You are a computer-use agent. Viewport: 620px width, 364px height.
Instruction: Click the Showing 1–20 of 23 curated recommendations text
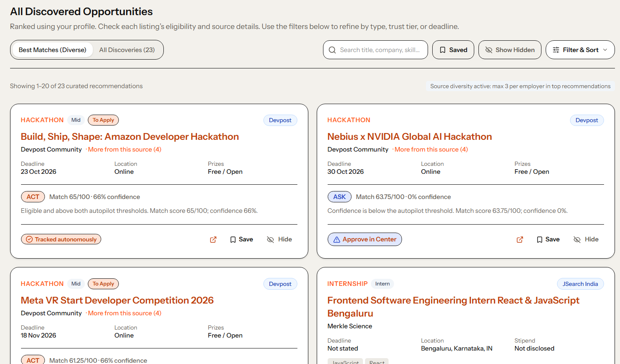click(76, 86)
